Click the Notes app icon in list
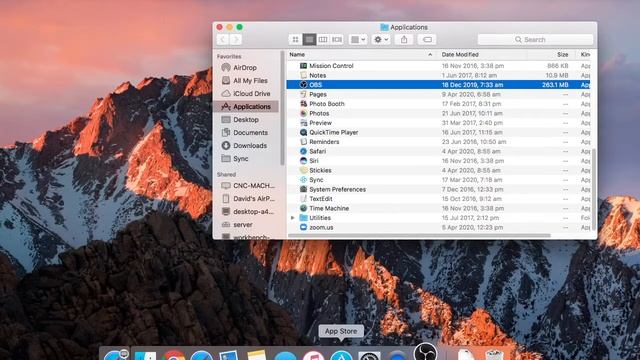The width and height of the screenshot is (640, 360). 303,75
